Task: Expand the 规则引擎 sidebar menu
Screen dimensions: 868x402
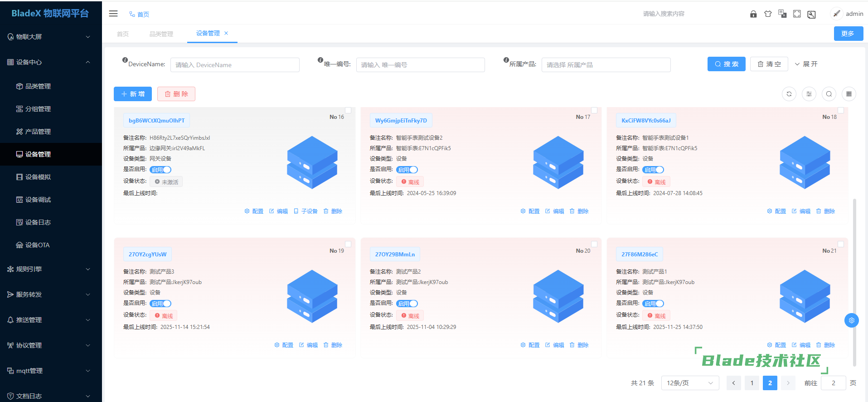Action: coord(49,269)
